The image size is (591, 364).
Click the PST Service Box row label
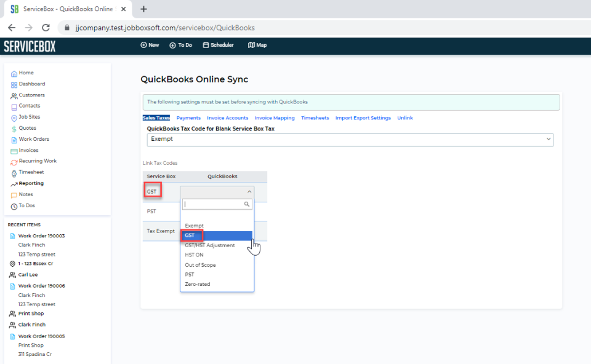point(151,211)
